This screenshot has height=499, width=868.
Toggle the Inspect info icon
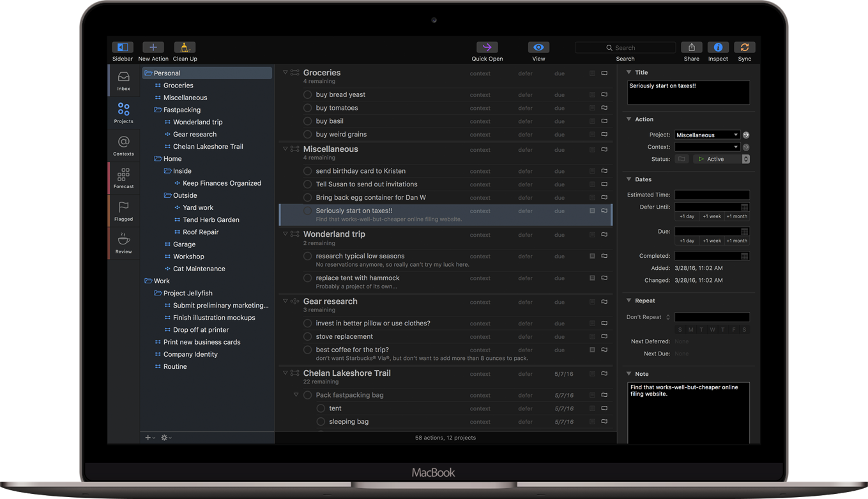[x=718, y=47]
